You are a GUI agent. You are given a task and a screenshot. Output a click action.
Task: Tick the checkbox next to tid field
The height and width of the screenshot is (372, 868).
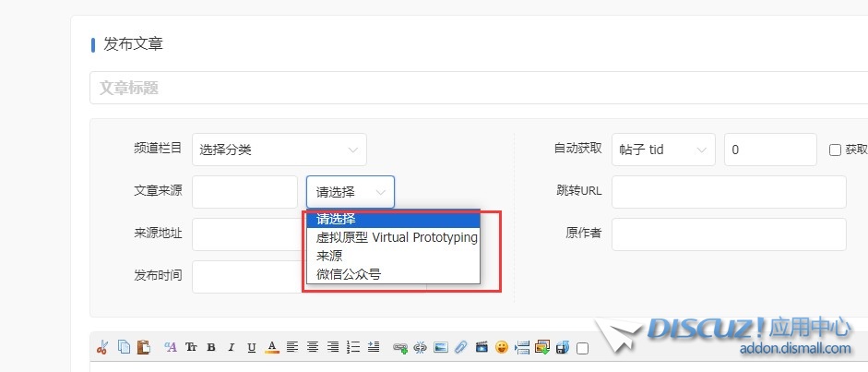point(835,150)
